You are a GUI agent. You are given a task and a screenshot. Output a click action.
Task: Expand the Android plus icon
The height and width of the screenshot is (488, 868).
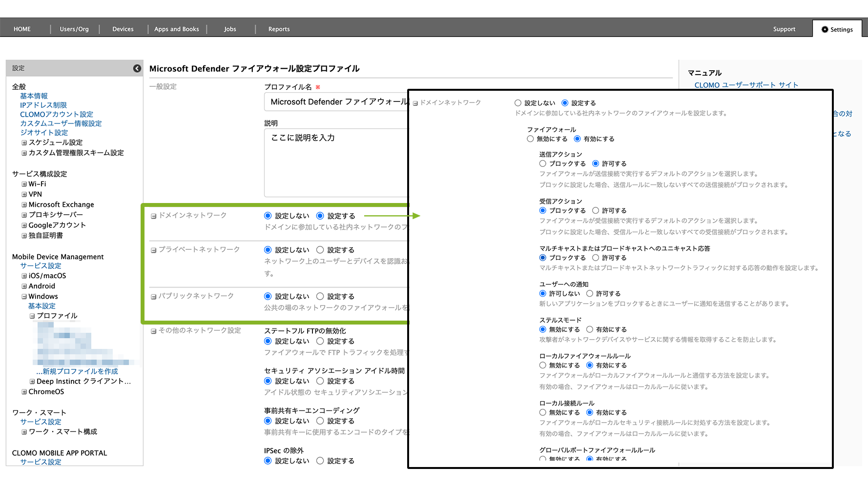(24, 286)
